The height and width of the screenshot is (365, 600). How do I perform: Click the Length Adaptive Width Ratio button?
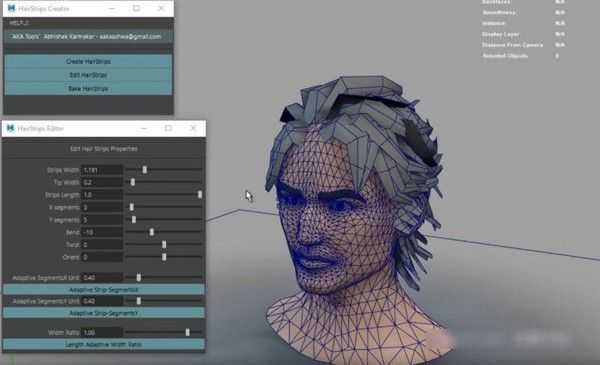104,344
